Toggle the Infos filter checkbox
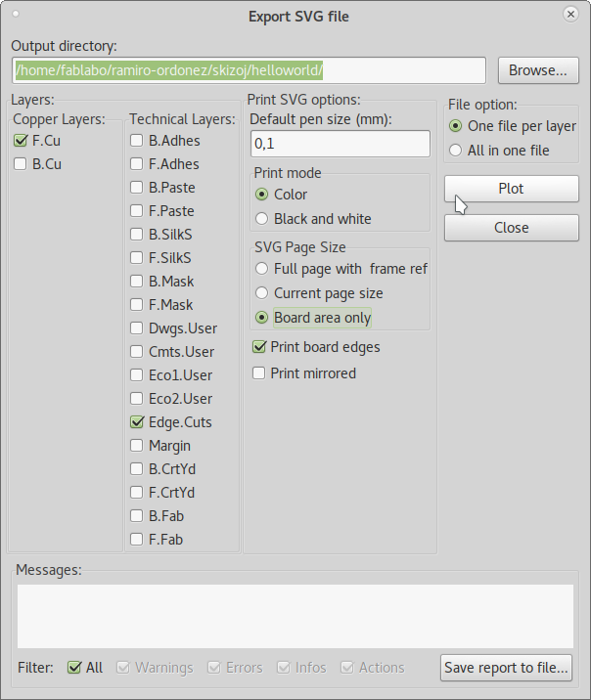The image size is (591, 700). pos(283,668)
